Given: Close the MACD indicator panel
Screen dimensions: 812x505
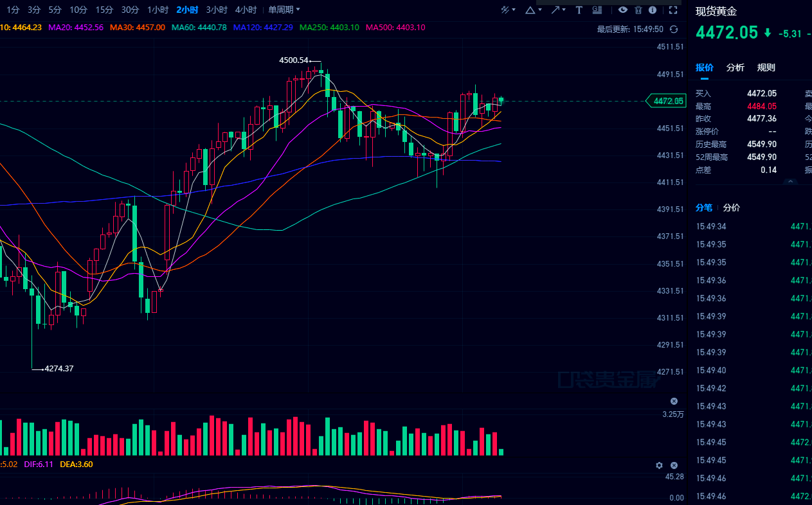Looking at the screenshot, I should click(674, 465).
